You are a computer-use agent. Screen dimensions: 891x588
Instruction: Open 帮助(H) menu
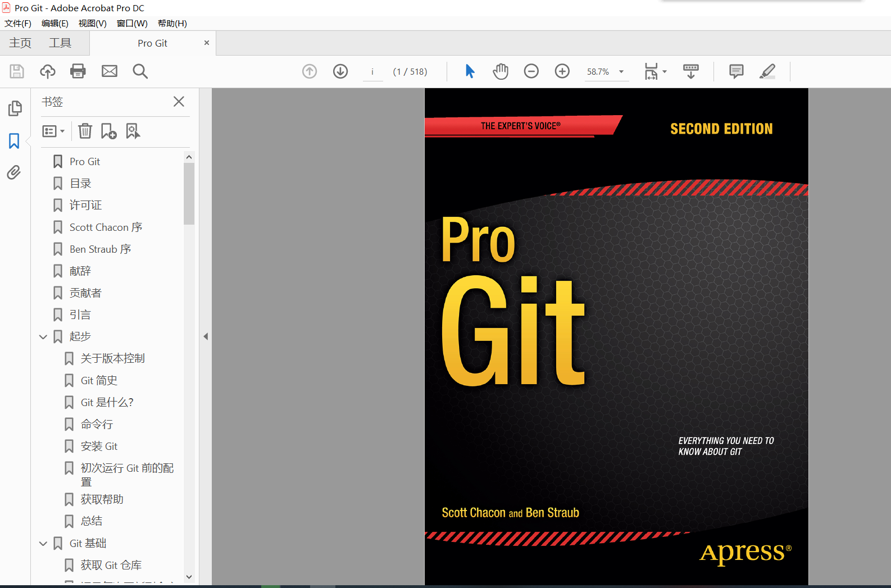tap(172, 23)
